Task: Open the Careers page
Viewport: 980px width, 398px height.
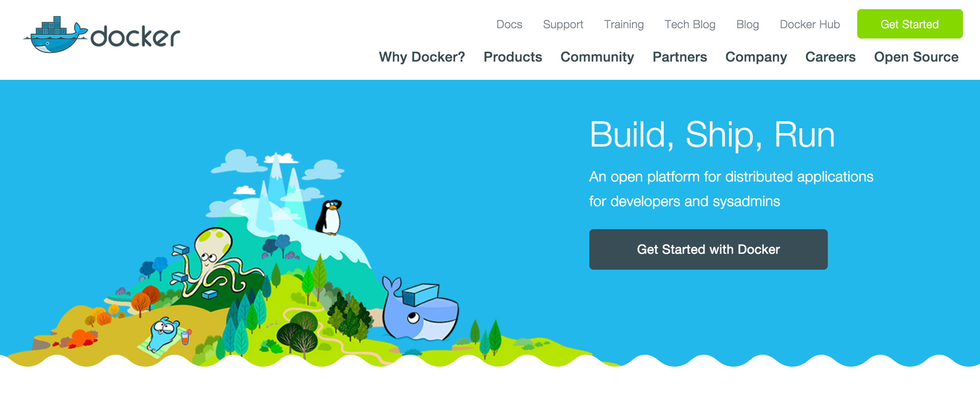Action: (x=830, y=57)
